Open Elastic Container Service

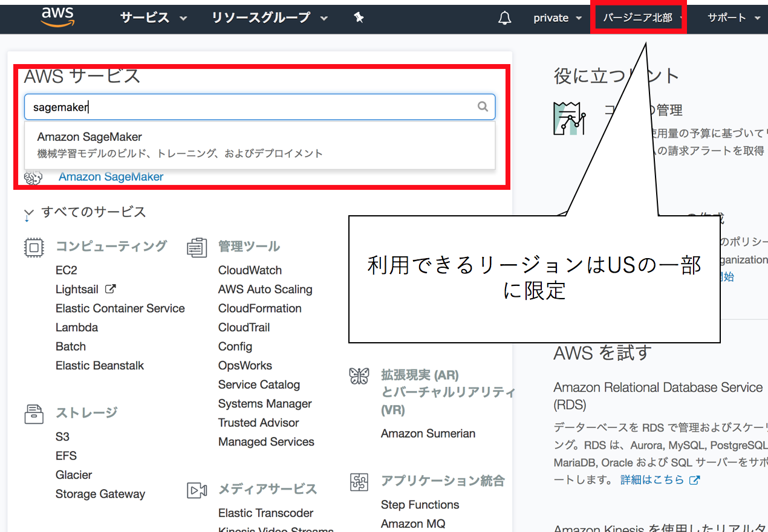[x=120, y=308]
